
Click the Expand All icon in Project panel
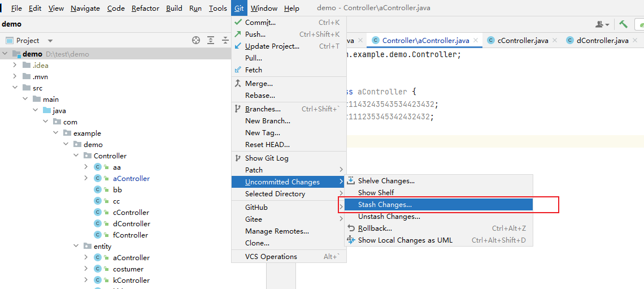[211, 40]
